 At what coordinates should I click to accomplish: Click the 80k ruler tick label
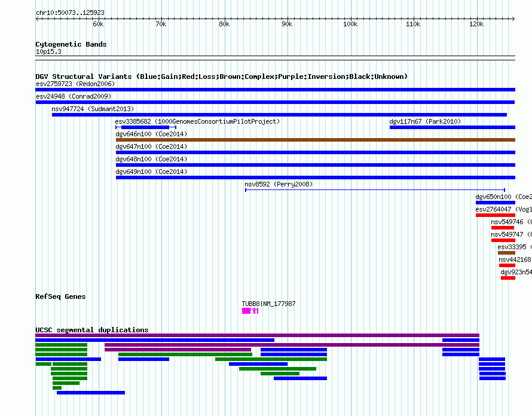[224, 24]
